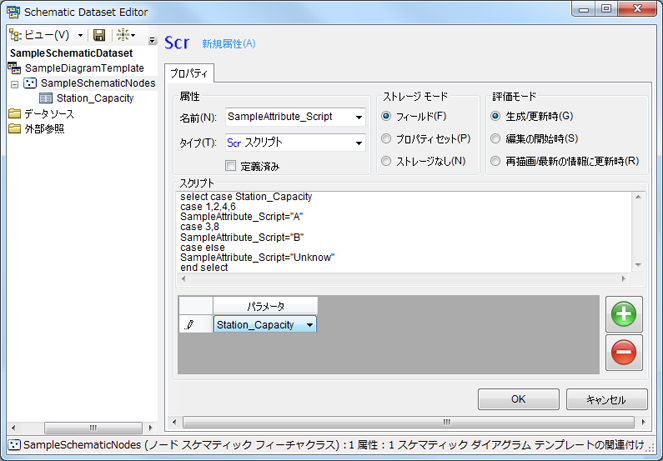Open the 名前(N) name dropdown
Screen dimensions: 663x461
[358, 117]
